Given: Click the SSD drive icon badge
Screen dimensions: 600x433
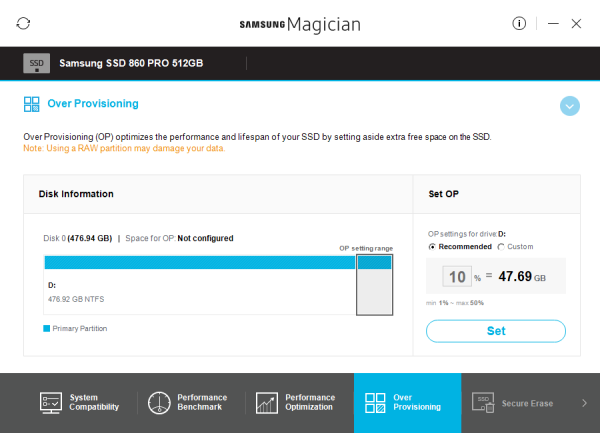Looking at the screenshot, I should click(36, 62).
